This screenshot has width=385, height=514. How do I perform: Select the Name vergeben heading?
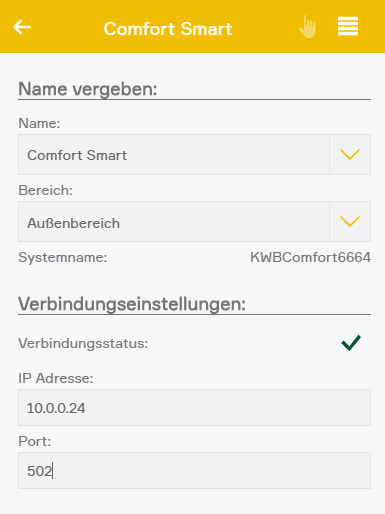click(88, 89)
